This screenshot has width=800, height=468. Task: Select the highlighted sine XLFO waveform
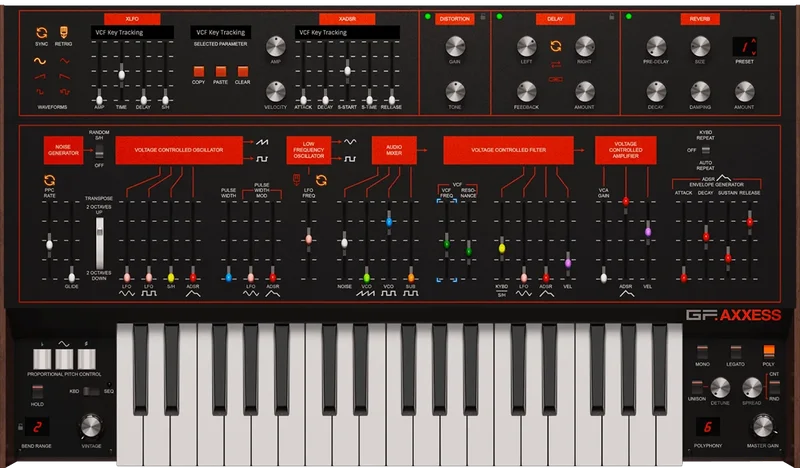[40, 61]
